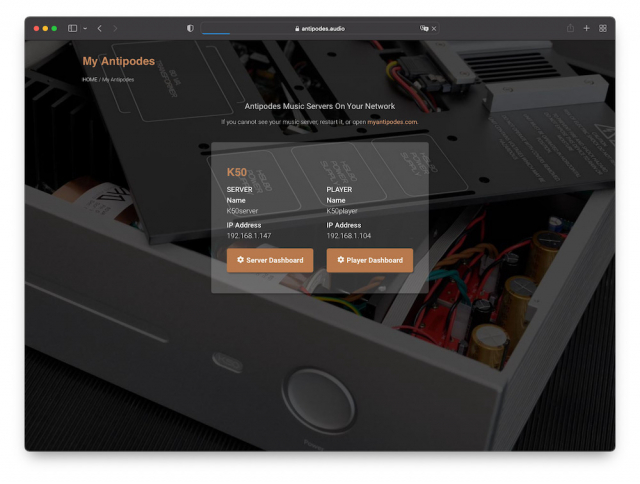Open the Share icon in toolbar
Viewport: 640px width, 484px height.
coord(570,28)
